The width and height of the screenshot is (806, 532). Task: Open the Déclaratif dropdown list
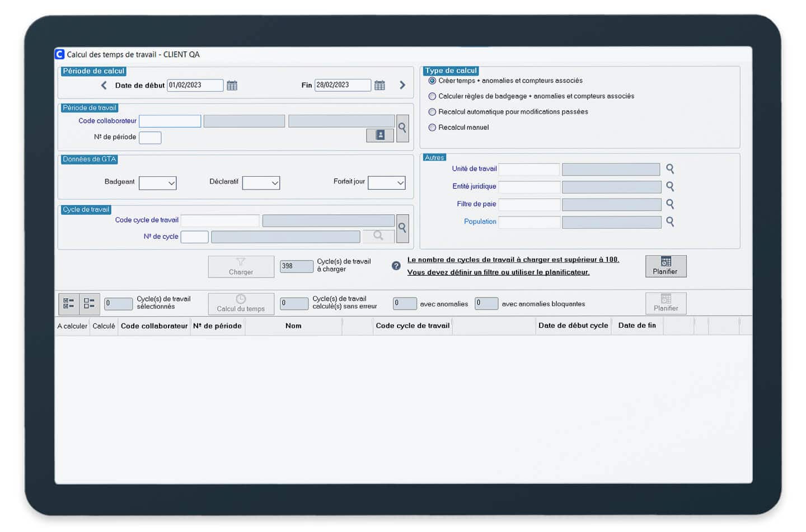pos(261,183)
